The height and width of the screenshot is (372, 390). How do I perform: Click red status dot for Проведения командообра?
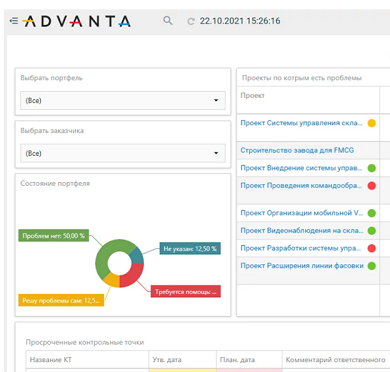pyautogui.click(x=372, y=186)
